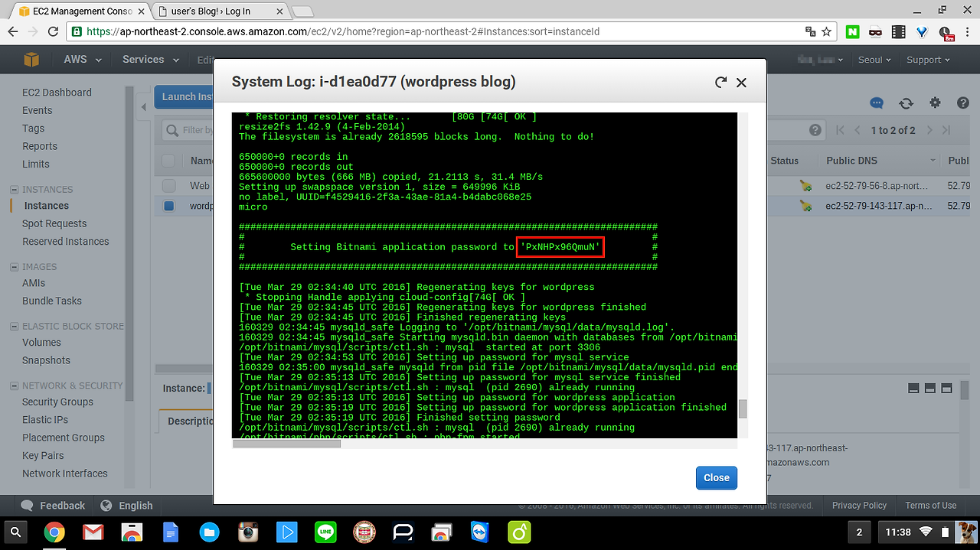This screenshot has height=550, width=980.
Task: Collapse the IMAGES sidebar section
Action: click(x=14, y=267)
